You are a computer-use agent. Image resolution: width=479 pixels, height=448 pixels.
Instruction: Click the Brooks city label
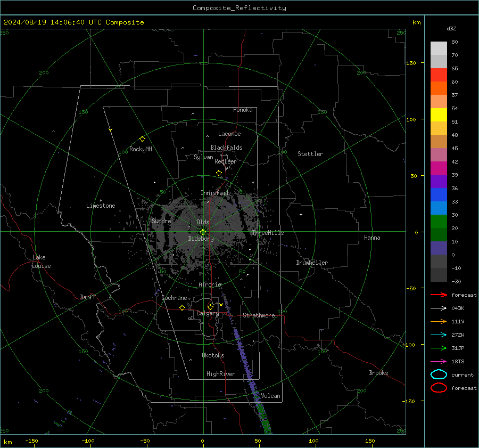pos(378,373)
